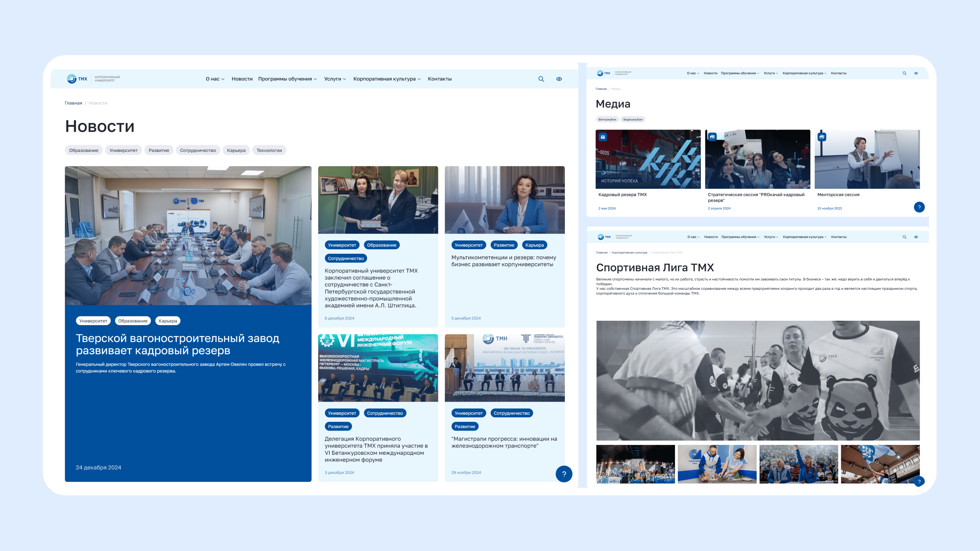Open Контакты nav item in Новости page header

440,79
